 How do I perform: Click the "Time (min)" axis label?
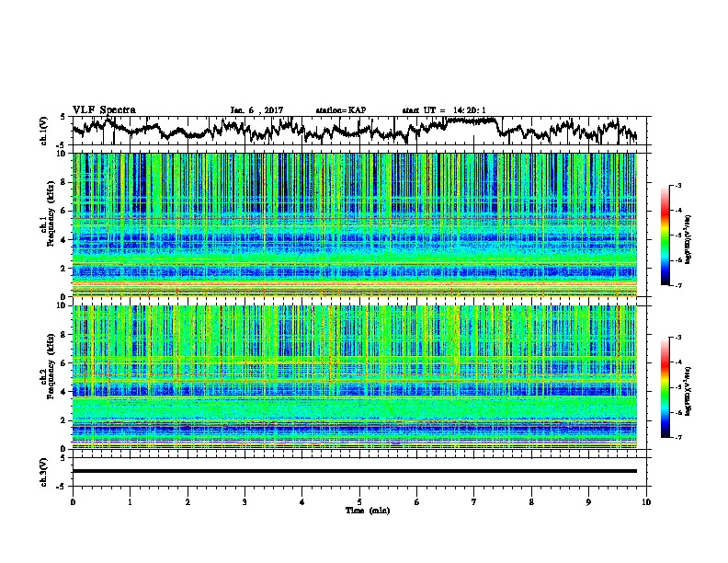point(368,511)
